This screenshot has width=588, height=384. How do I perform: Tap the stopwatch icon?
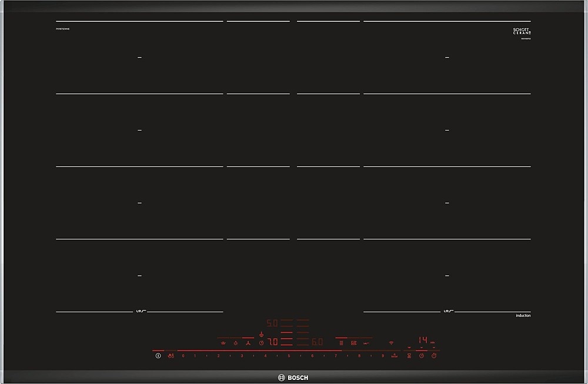tap(434, 356)
